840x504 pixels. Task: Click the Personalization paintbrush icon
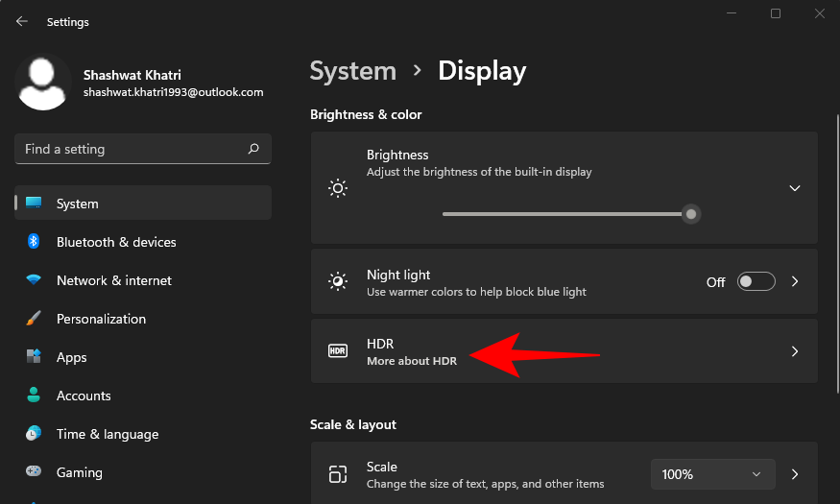point(34,319)
